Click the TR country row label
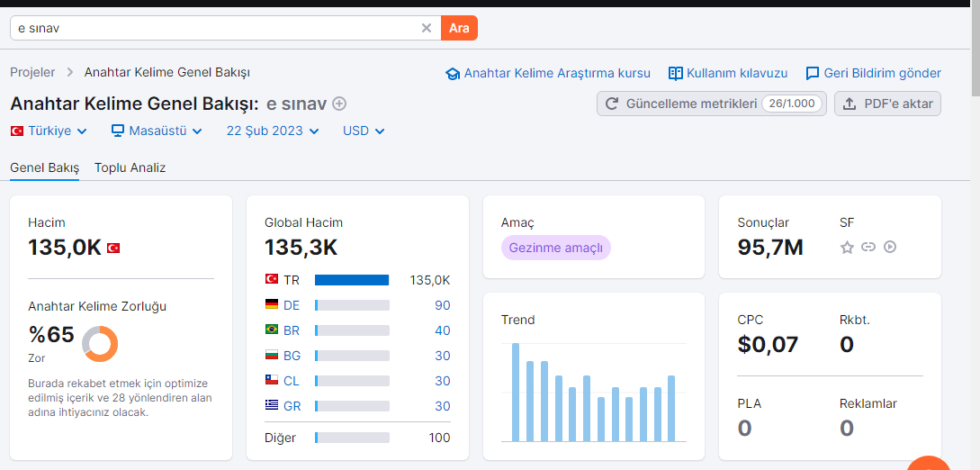The height and width of the screenshot is (470, 980). [291, 280]
